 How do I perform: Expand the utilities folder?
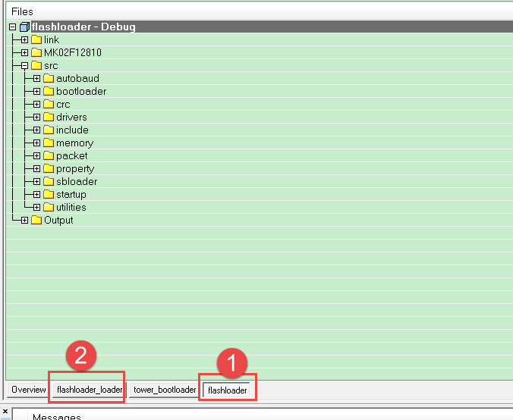[36, 207]
